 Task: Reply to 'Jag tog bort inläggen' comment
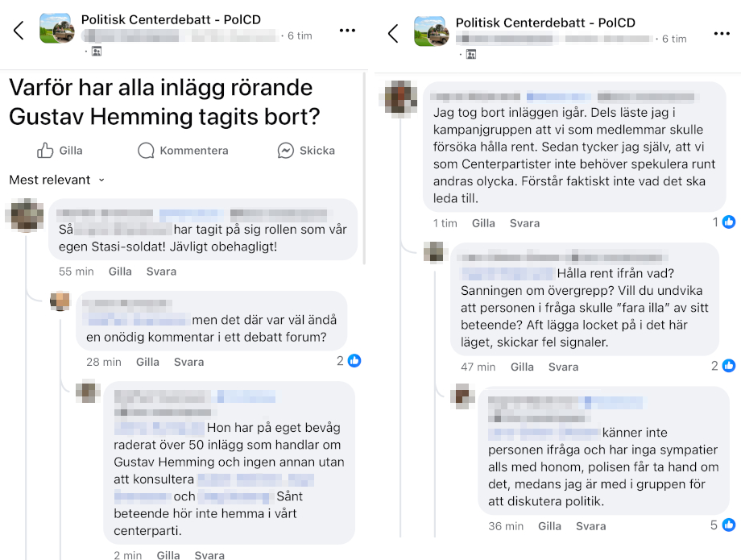524,223
